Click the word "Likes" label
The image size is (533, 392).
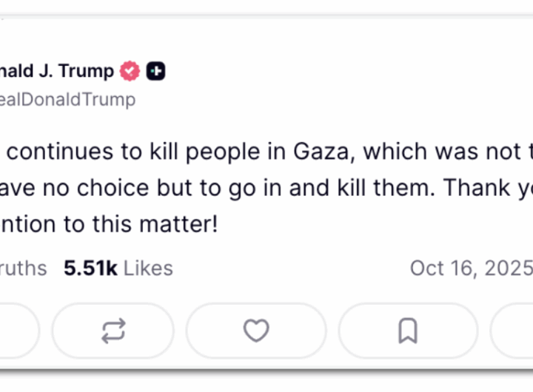click(148, 268)
